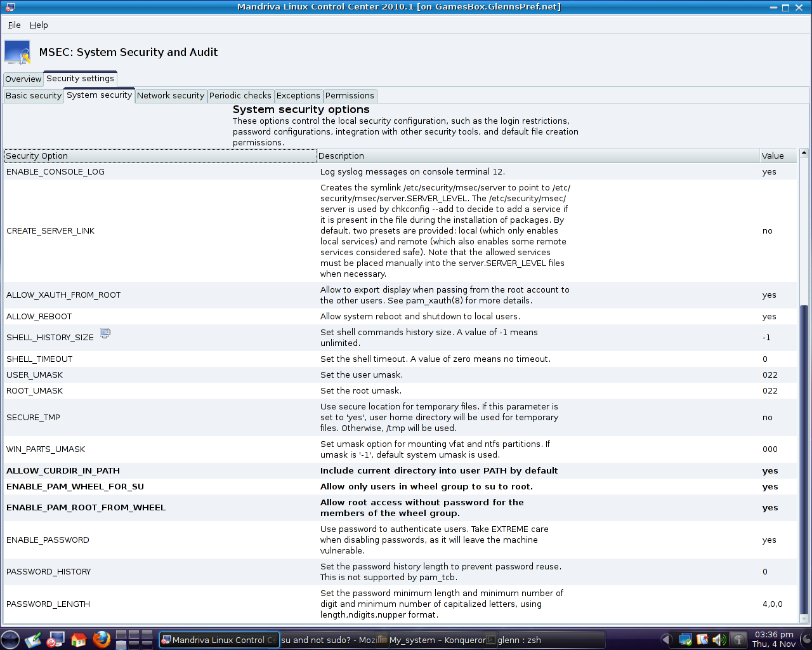Select the ROOT_UMASK option

[x=35, y=390]
